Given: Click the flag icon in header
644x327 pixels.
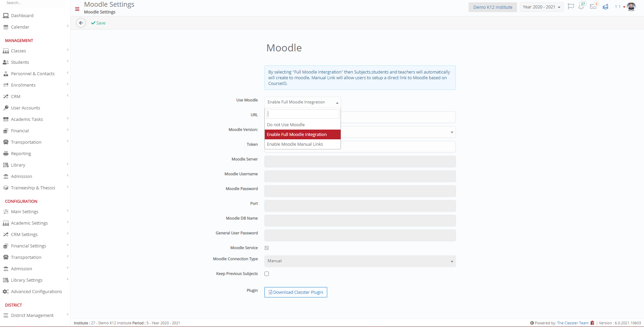Looking at the screenshot, I should click(x=571, y=6).
